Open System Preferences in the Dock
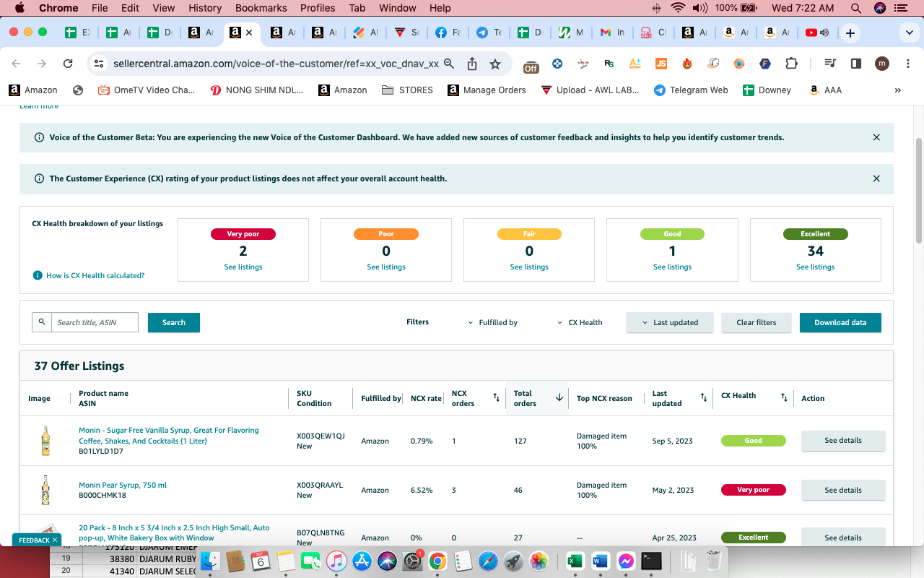924x578 pixels. (412, 561)
